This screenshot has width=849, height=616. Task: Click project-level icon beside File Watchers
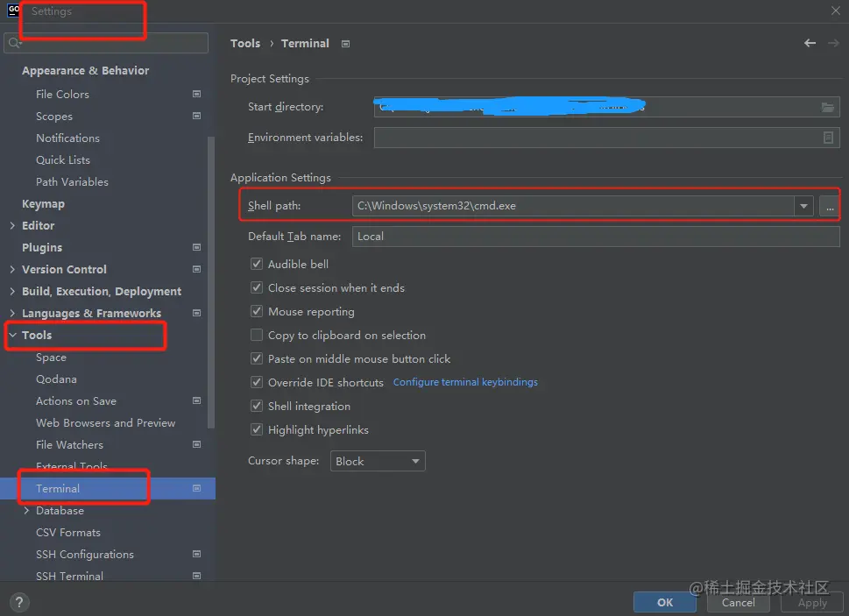196,444
